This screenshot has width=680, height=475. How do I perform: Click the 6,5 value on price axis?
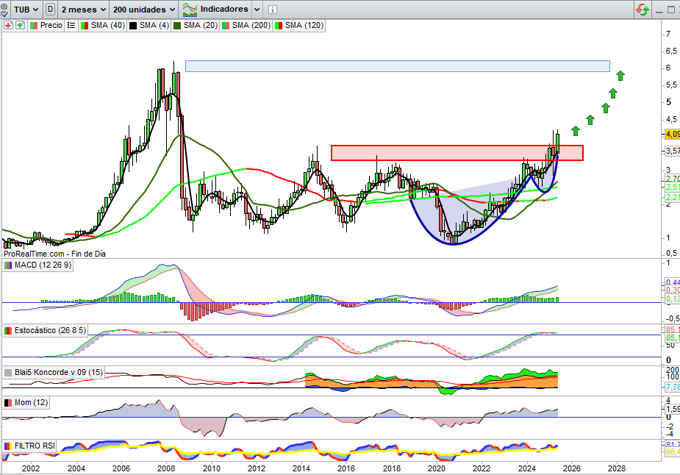(671, 51)
